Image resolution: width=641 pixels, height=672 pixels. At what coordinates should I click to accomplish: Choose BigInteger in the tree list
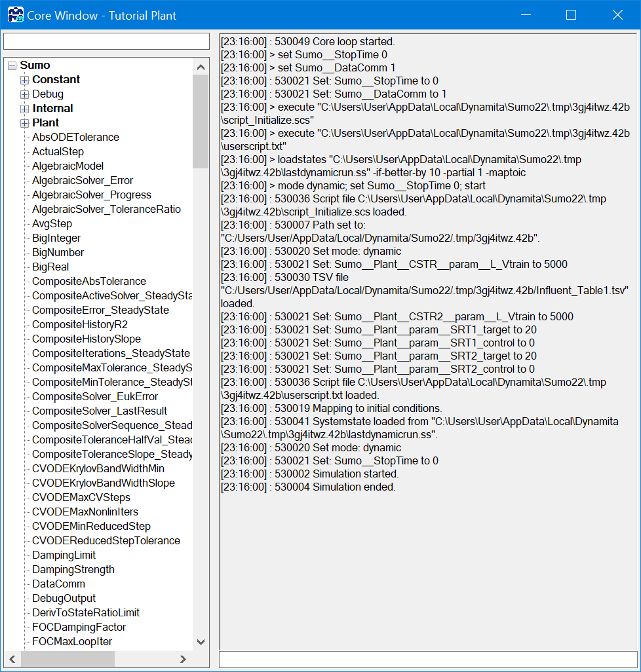click(x=56, y=238)
